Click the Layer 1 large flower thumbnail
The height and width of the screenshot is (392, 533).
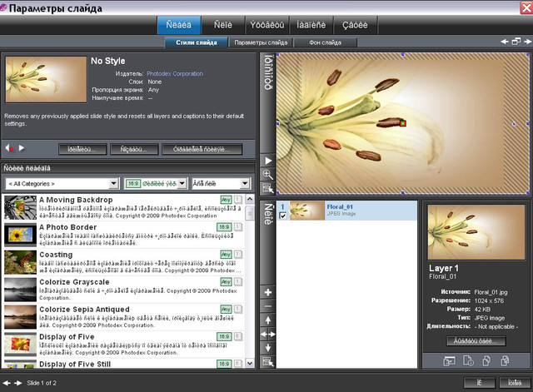[x=476, y=232]
